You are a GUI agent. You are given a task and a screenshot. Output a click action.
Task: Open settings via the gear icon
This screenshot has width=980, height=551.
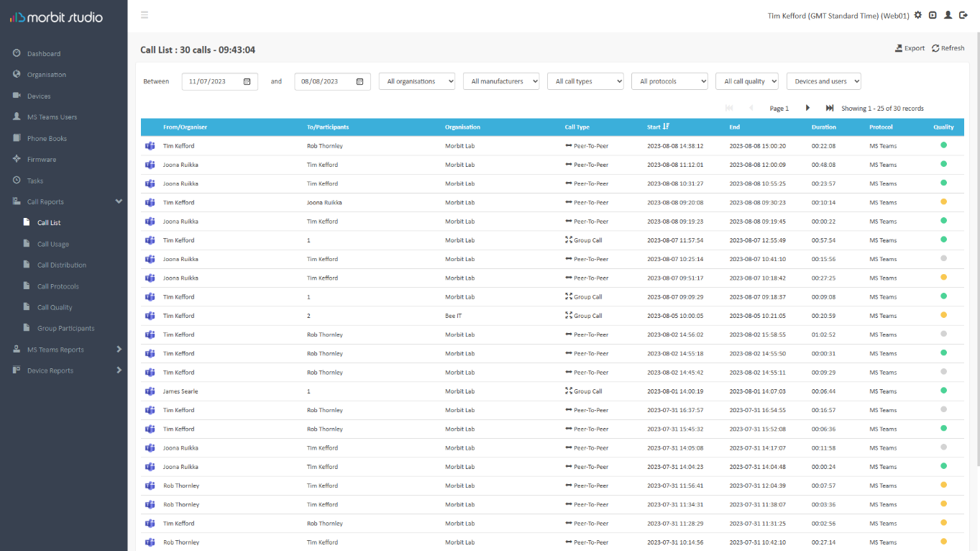(918, 15)
